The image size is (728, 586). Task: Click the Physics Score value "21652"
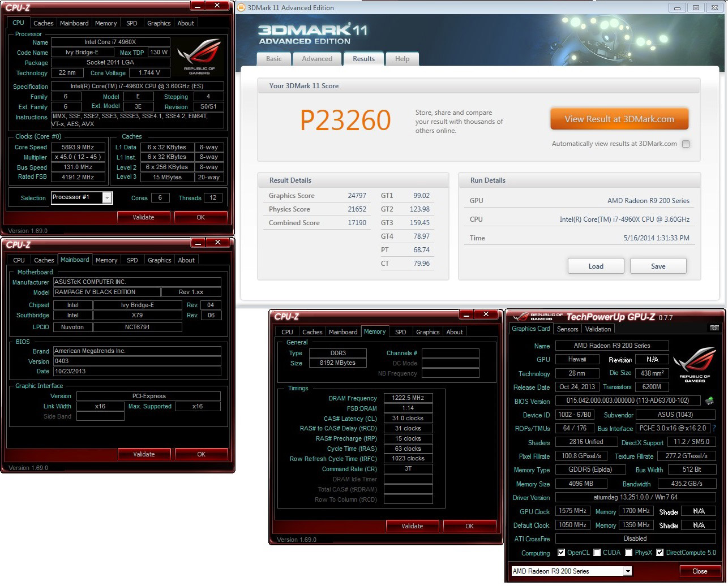[x=357, y=209]
